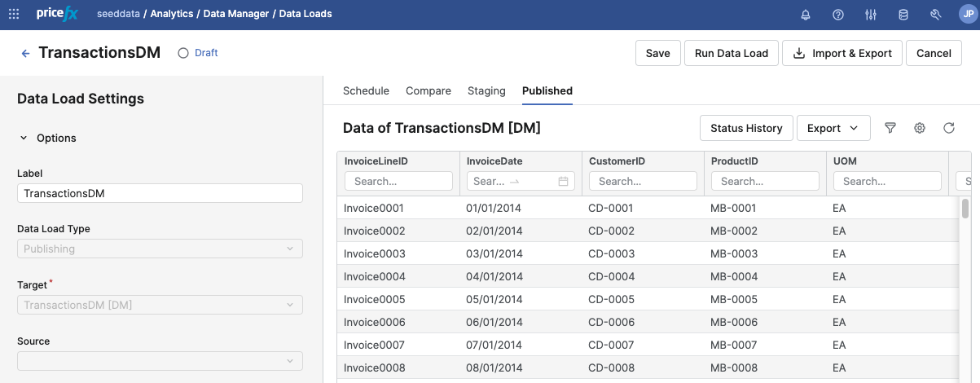Viewport: 980px width, 383px height.
Task: Click the Status History button
Action: pyautogui.click(x=745, y=128)
